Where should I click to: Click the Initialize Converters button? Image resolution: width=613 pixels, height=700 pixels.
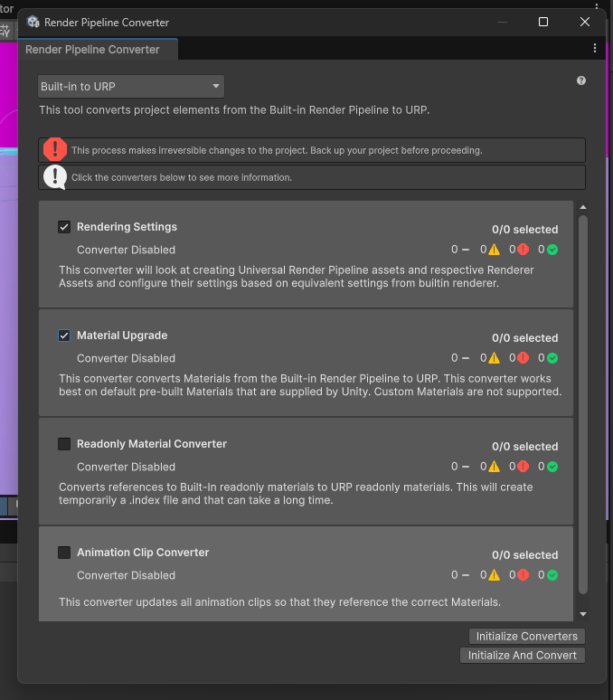tap(526, 636)
